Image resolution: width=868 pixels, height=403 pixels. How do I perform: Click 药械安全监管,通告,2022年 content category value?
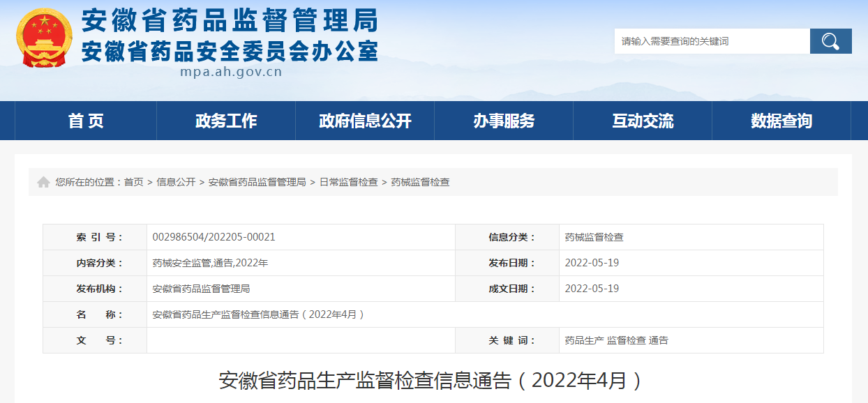click(210, 263)
